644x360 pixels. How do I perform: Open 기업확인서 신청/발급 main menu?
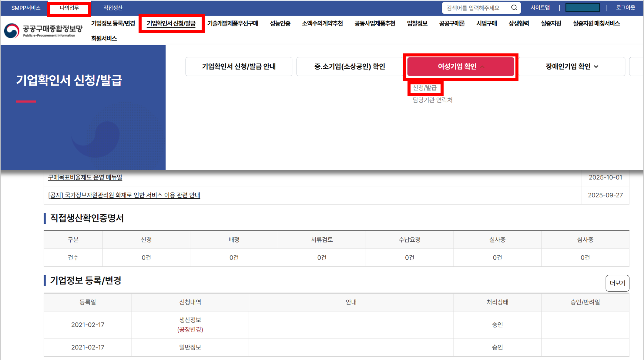171,23
